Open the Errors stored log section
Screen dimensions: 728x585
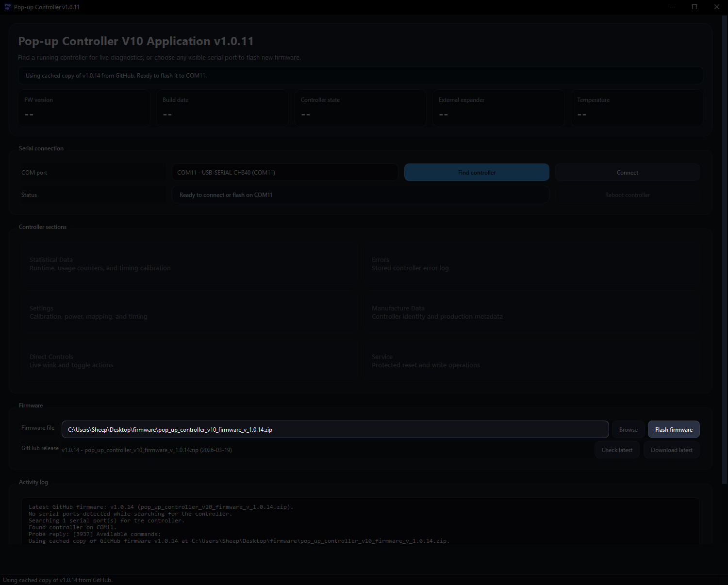pyautogui.click(x=531, y=263)
